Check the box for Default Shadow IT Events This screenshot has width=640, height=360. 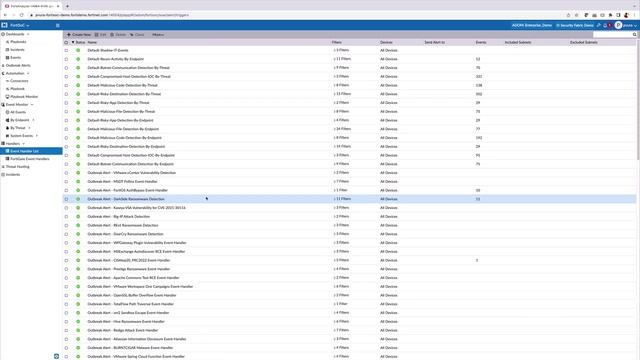pyautogui.click(x=66, y=50)
